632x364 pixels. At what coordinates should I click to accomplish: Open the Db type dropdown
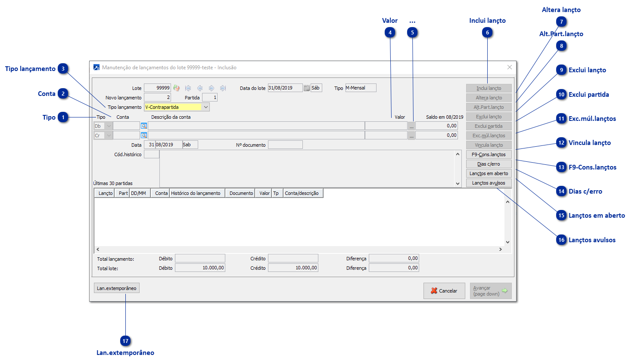[x=109, y=126]
